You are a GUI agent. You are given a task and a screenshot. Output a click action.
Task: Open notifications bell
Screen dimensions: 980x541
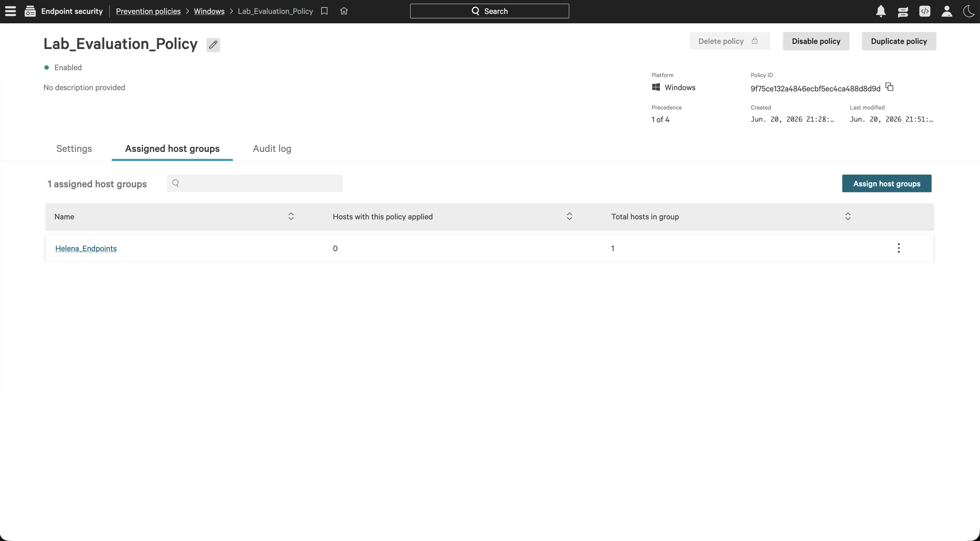(x=881, y=11)
